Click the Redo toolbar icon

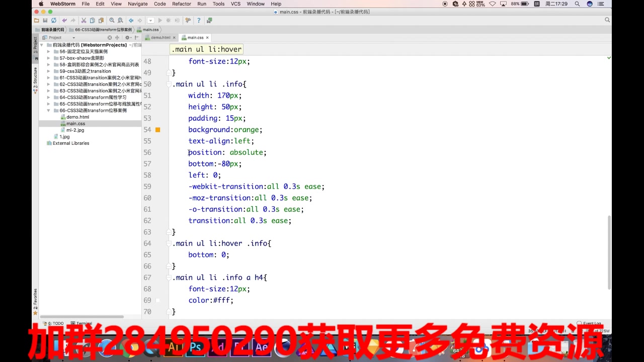coord(72,21)
